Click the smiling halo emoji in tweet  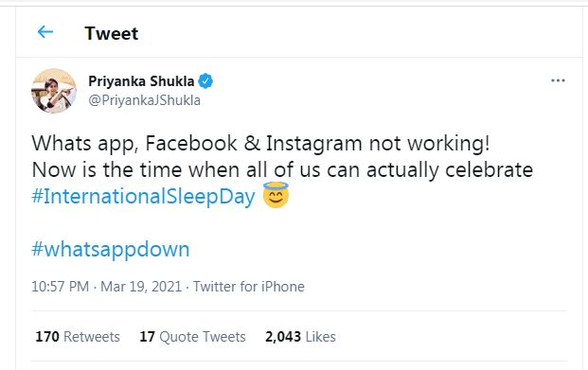click(276, 195)
